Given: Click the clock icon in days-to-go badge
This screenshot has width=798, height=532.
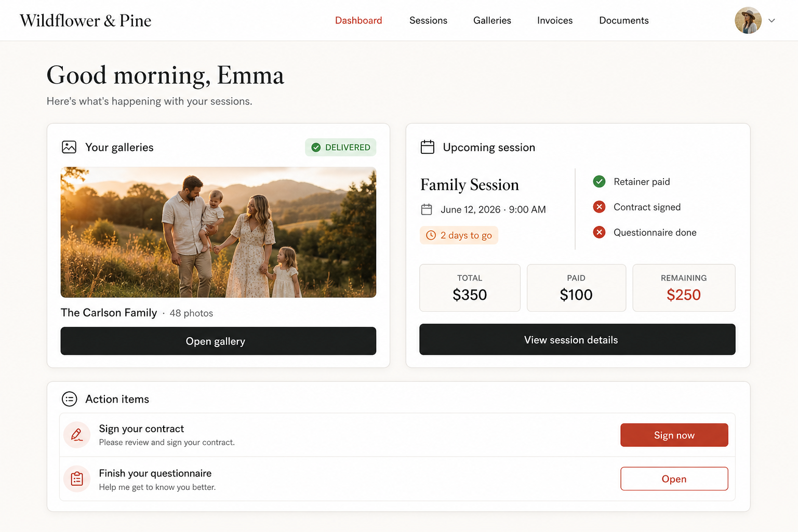Looking at the screenshot, I should (431, 235).
